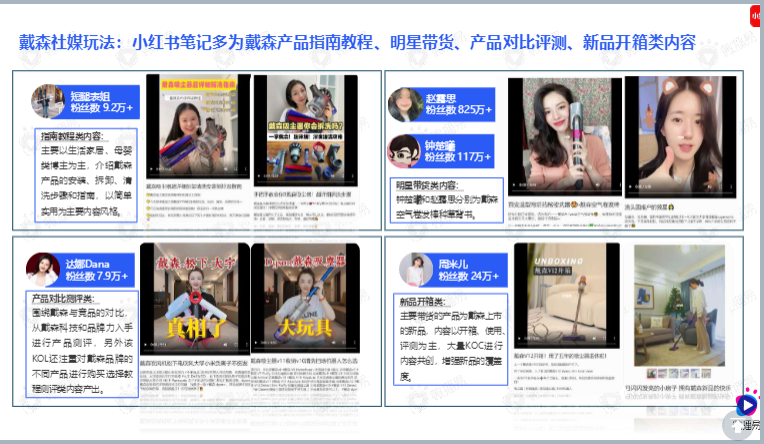Click caption under disassembled vacuum parts video

[x=303, y=194]
